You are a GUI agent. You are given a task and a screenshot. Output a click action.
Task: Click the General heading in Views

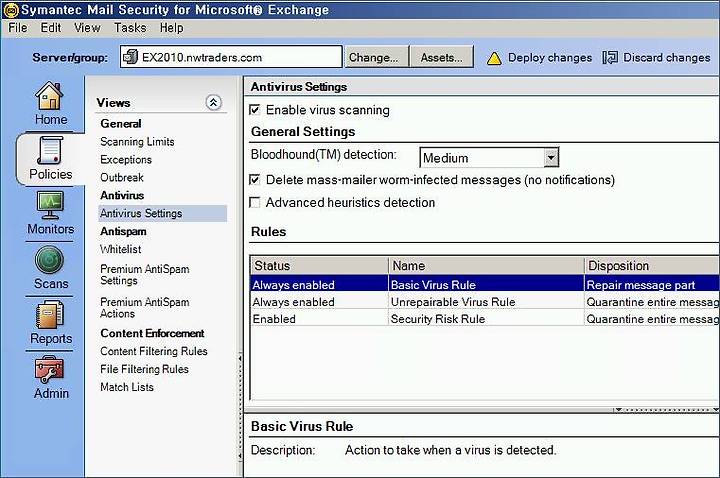point(121,124)
